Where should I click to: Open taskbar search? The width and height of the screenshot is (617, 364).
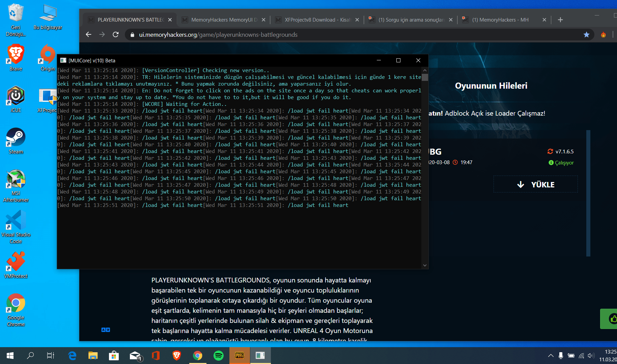[30, 356]
